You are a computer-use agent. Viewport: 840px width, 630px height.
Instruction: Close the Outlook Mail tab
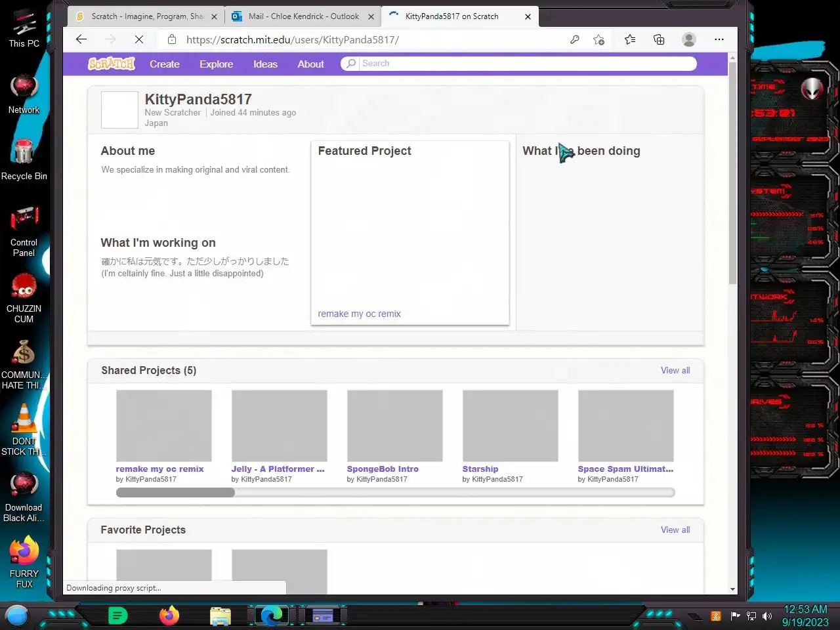coord(371,17)
